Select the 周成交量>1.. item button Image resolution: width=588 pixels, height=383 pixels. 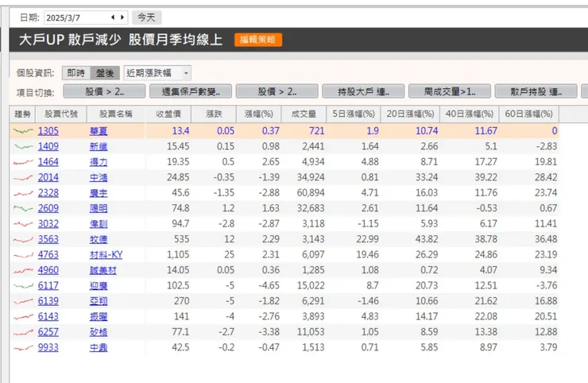(449, 91)
